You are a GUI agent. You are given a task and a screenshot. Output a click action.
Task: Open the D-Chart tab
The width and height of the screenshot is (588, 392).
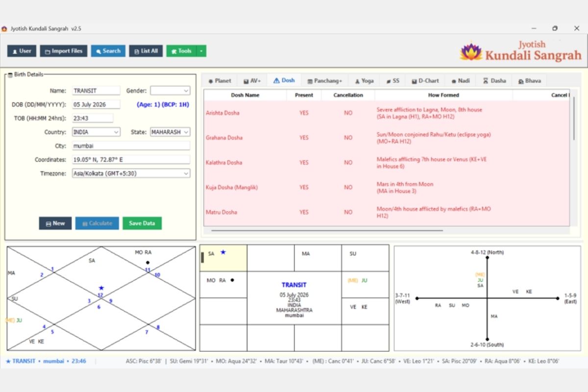click(x=425, y=81)
